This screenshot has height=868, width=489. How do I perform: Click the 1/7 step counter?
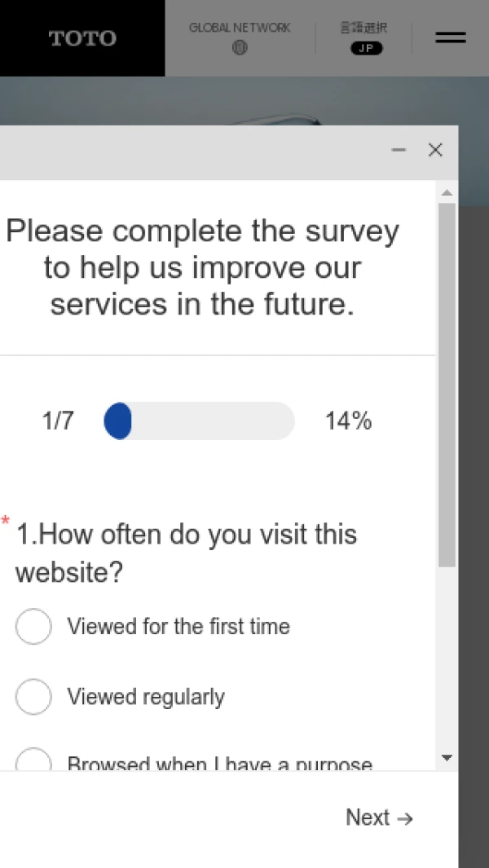click(x=58, y=421)
